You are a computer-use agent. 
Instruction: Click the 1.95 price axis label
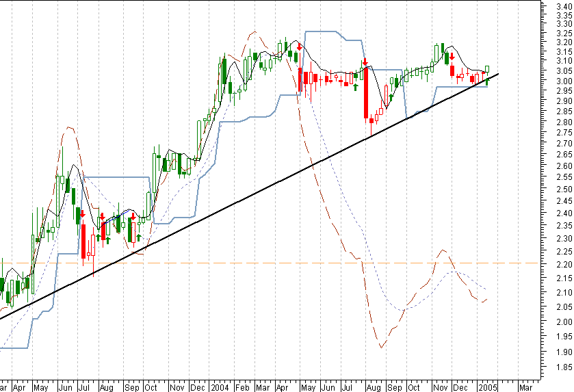pos(564,337)
